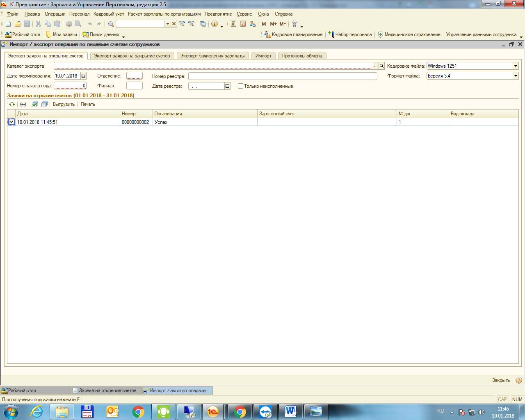This screenshot has height=420, width=525.
Task: Click the wrench settings tool icon
Action: [x=294, y=24]
